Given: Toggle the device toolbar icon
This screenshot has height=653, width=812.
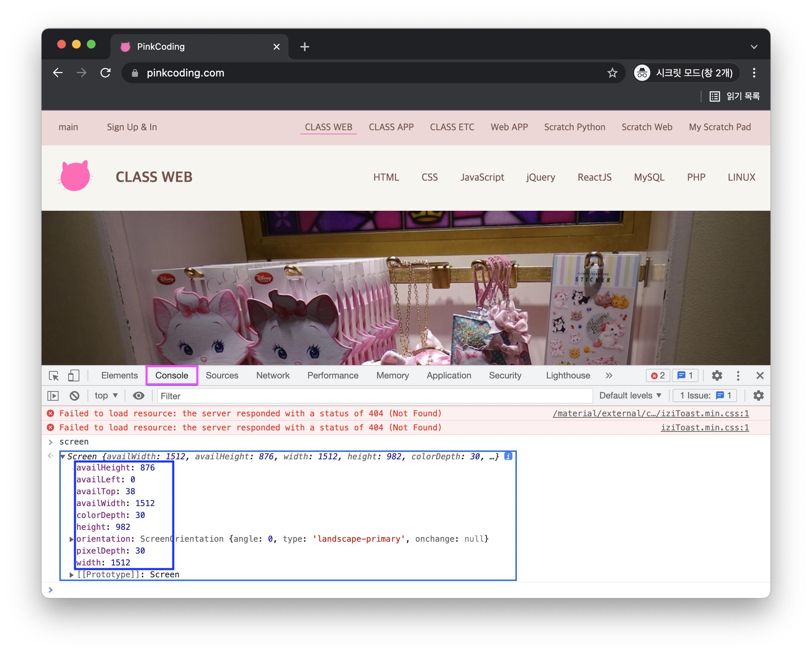Looking at the screenshot, I should click(x=73, y=376).
